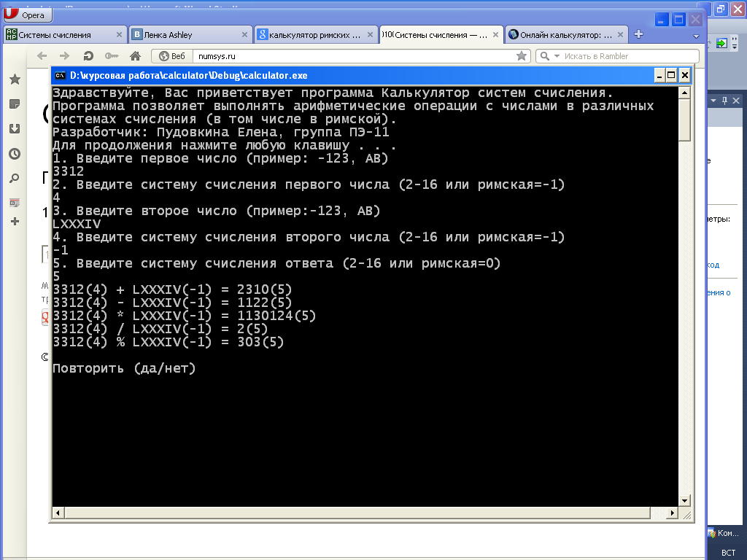This screenshot has width=747, height=560.
Task: Minimize the Opera browser window
Action: tap(662, 20)
